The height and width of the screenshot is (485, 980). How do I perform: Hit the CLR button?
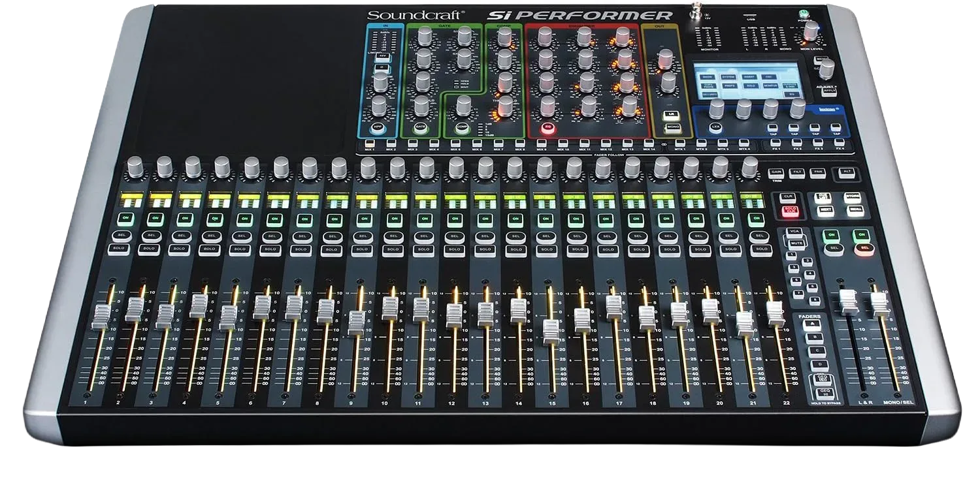(x=788, y=197)
